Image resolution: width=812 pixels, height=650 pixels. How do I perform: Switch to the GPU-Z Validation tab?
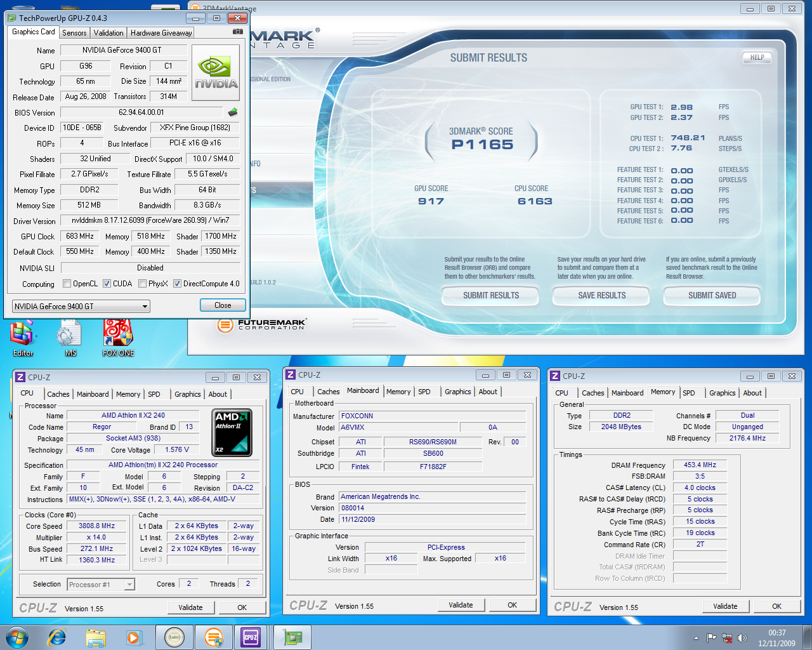[108, 33]
